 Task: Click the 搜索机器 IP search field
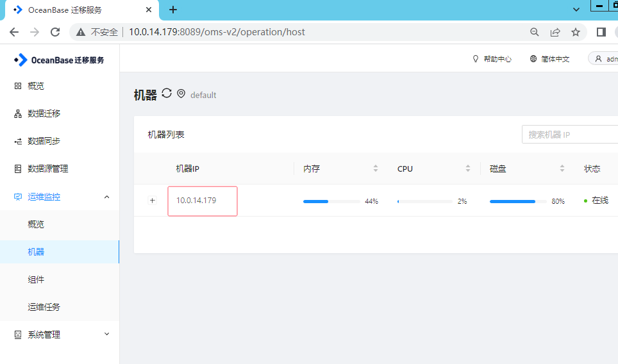click(570, 135)
